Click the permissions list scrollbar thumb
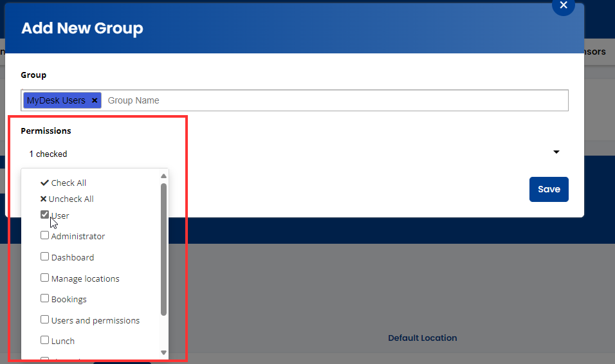 (163, 250)
